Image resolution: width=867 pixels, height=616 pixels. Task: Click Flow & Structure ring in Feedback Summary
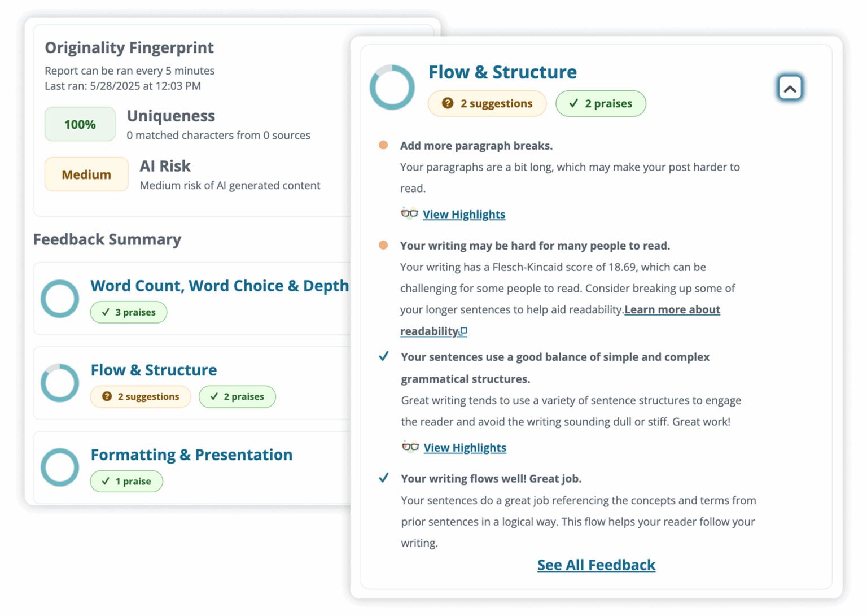click(60, 383)
